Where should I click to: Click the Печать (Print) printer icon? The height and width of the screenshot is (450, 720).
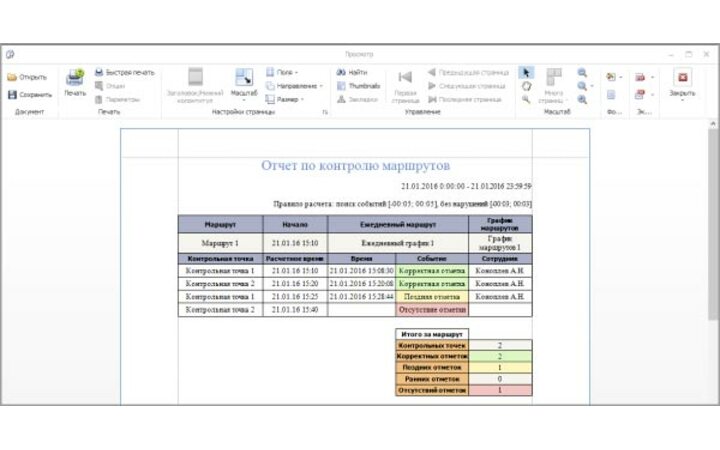pyautogui.click(x=75, y=78)
